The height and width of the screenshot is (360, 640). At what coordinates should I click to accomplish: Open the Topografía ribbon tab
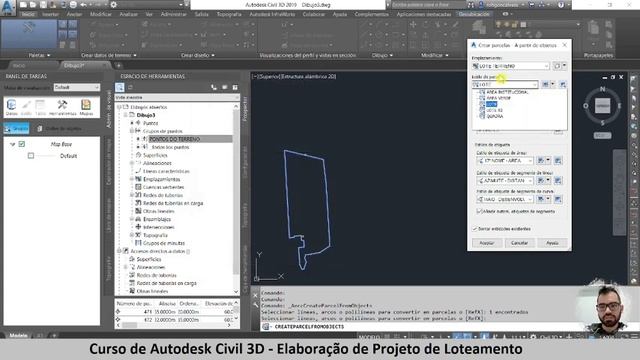pyautogui.click(x=229, y=14)
